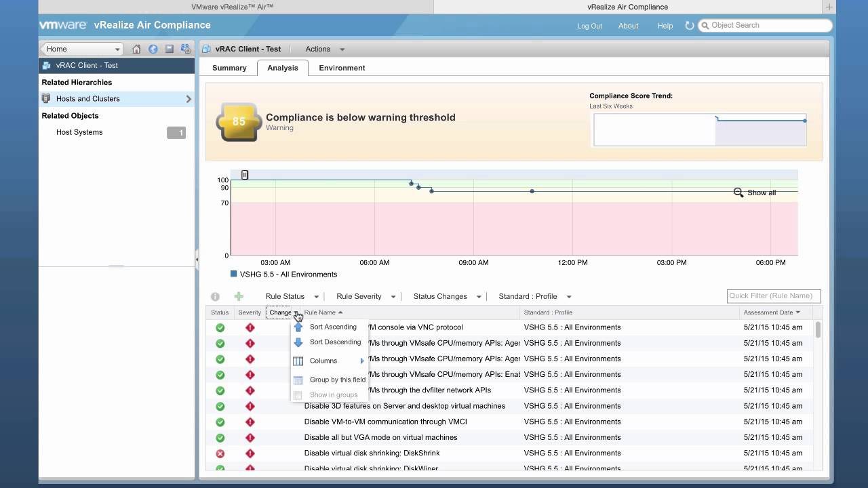Switch to the Summary tab
Screen dimensions: 868x488
point(229,68)
